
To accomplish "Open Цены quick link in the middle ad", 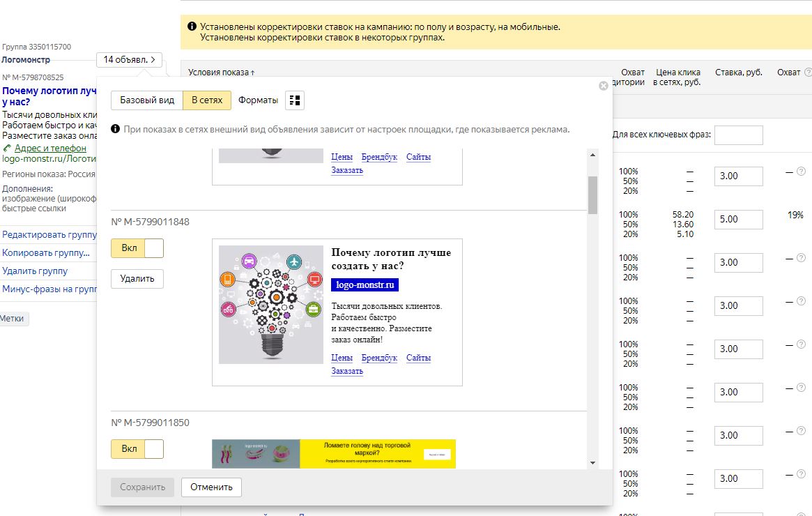I will tap(342, 358).
